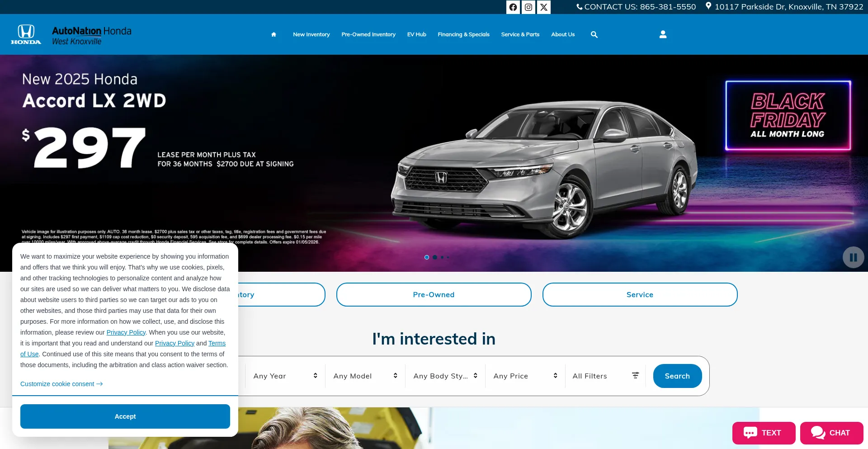Expand the Any Year dropdown

tap(285, 376)
